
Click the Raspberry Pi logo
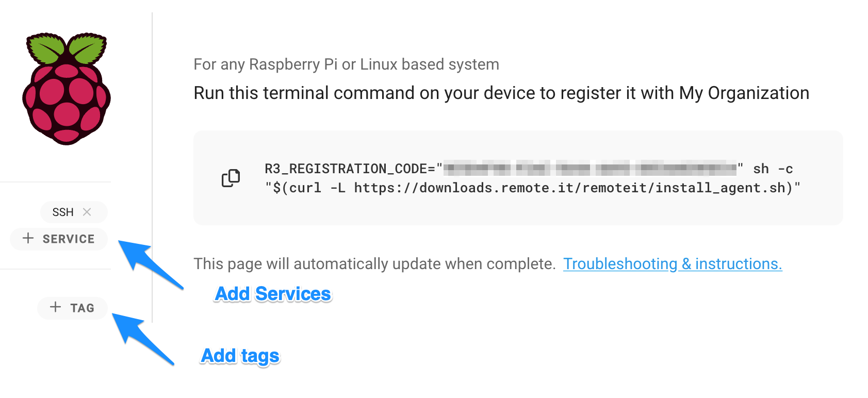pyautogui.click(x=67, y=89)
